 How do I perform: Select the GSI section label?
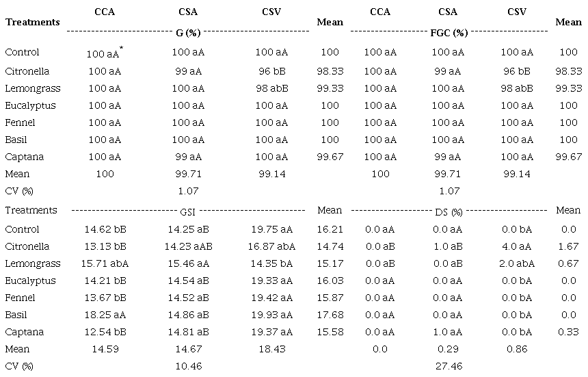(x=187, y=212)
